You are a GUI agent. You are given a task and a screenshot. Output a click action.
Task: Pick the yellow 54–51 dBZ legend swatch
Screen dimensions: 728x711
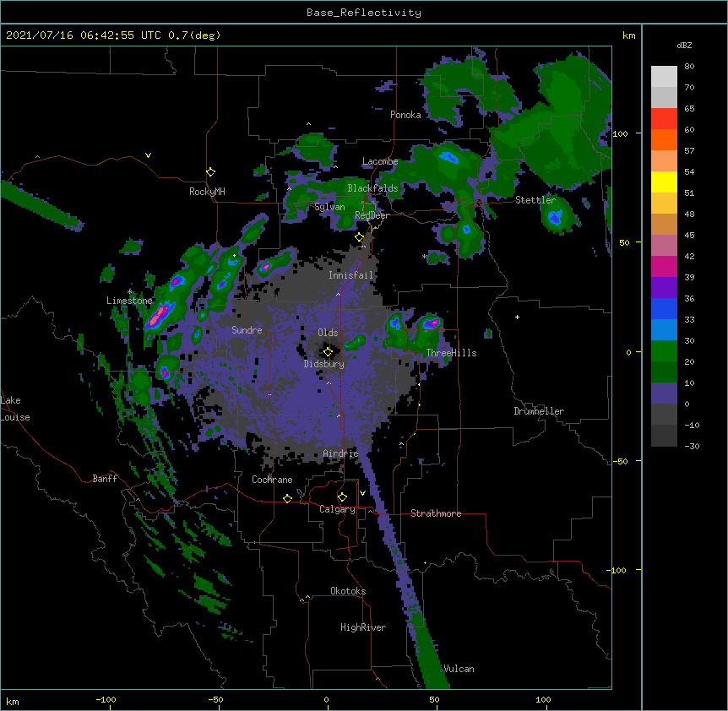(664, 182)
